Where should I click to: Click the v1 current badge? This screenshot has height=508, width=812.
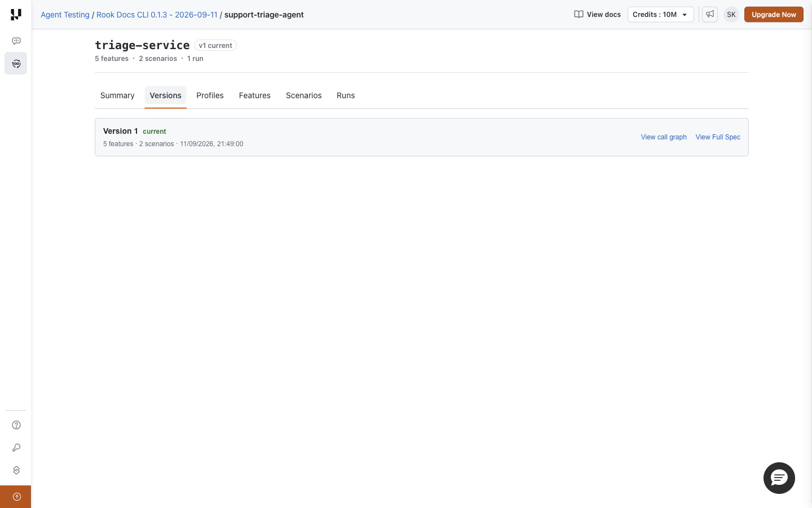click(x=215, y=46)
